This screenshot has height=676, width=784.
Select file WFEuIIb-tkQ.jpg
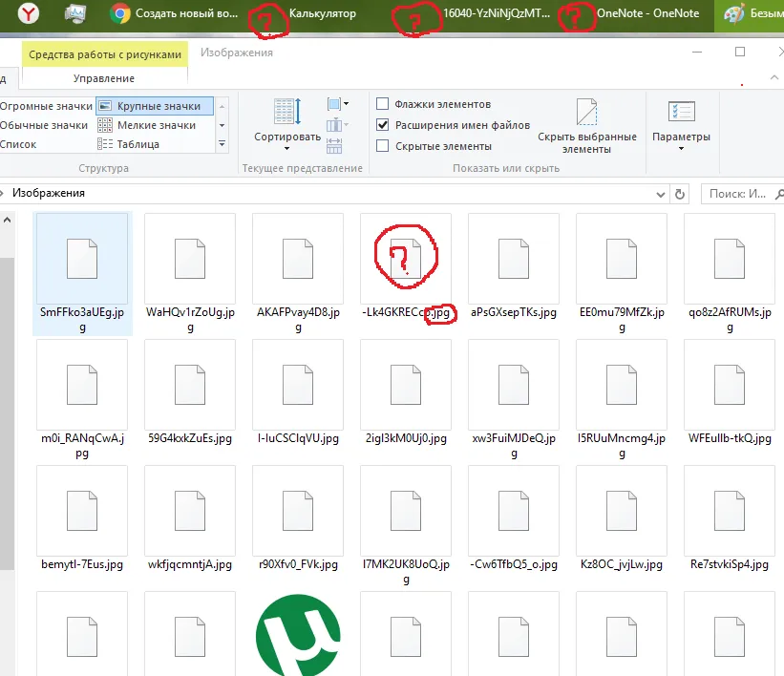coord(730,392)
